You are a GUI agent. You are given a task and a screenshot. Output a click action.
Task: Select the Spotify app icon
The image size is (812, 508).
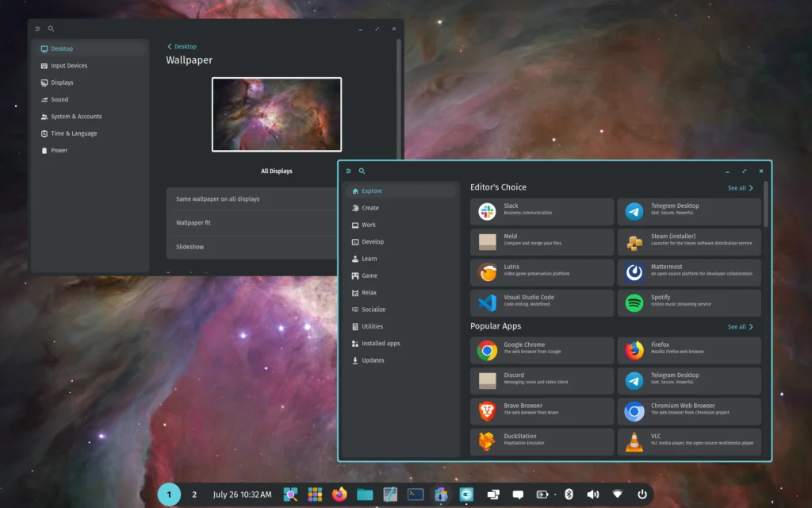634,303
